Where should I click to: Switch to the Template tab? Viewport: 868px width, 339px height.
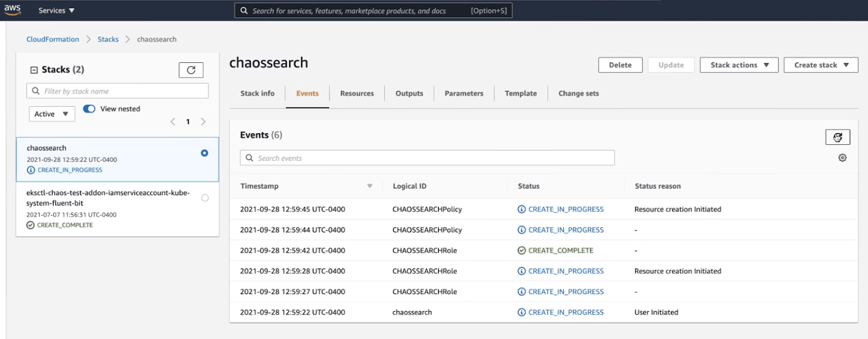click(521, 93)
